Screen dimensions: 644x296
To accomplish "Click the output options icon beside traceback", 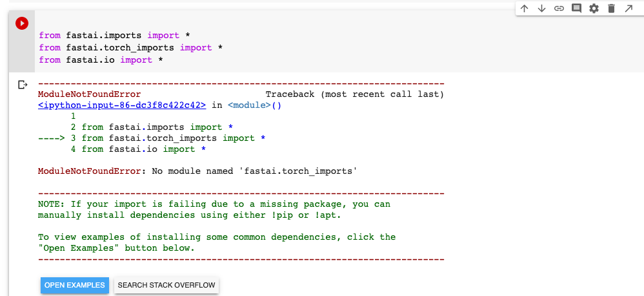I will (x=23, y=84).
